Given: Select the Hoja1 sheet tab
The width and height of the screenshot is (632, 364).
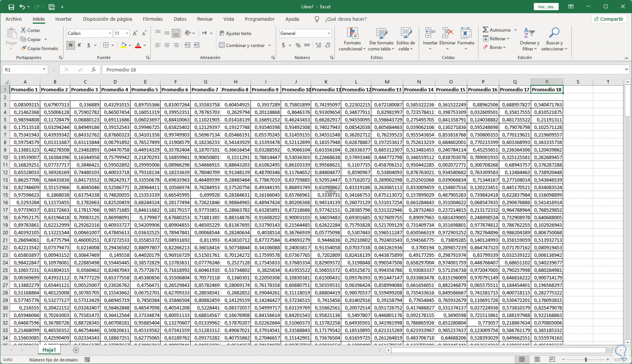Looking at the screenshot, I should click(49, 350).
